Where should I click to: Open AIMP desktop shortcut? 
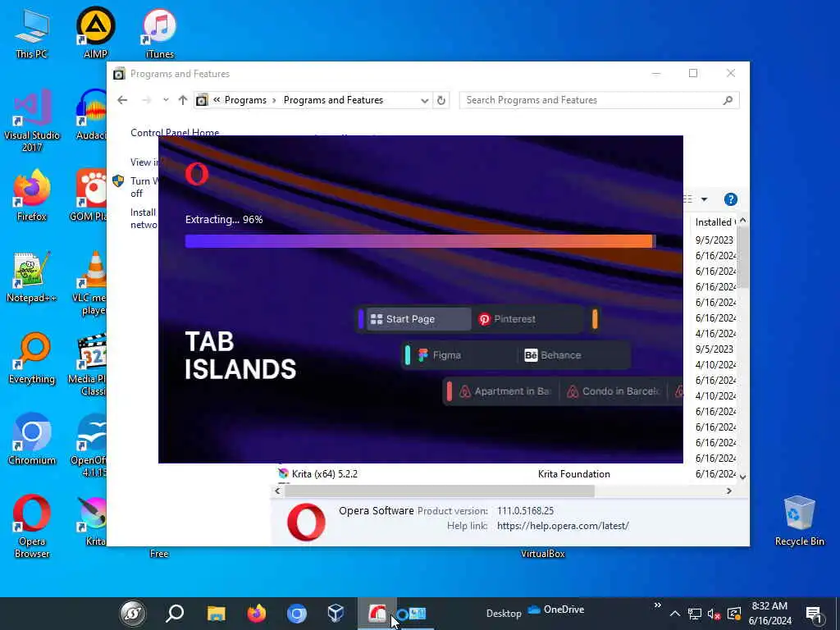click(x=95, y=33)
